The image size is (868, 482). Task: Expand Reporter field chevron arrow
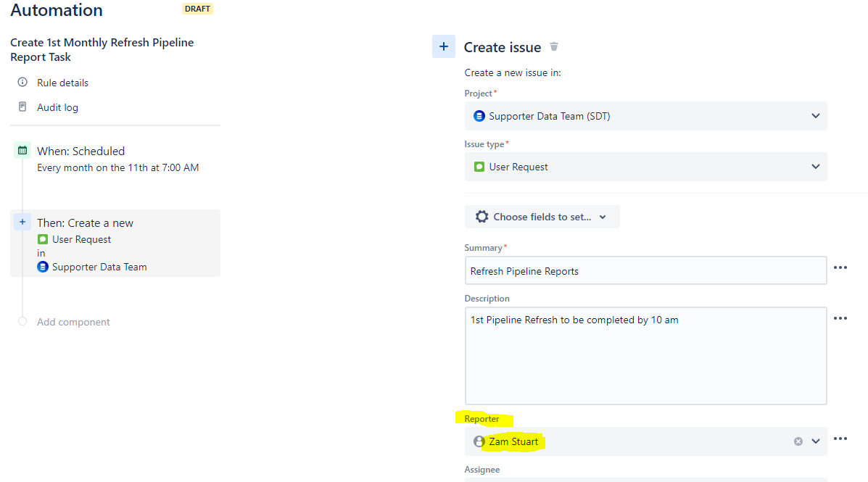point(815,441)
